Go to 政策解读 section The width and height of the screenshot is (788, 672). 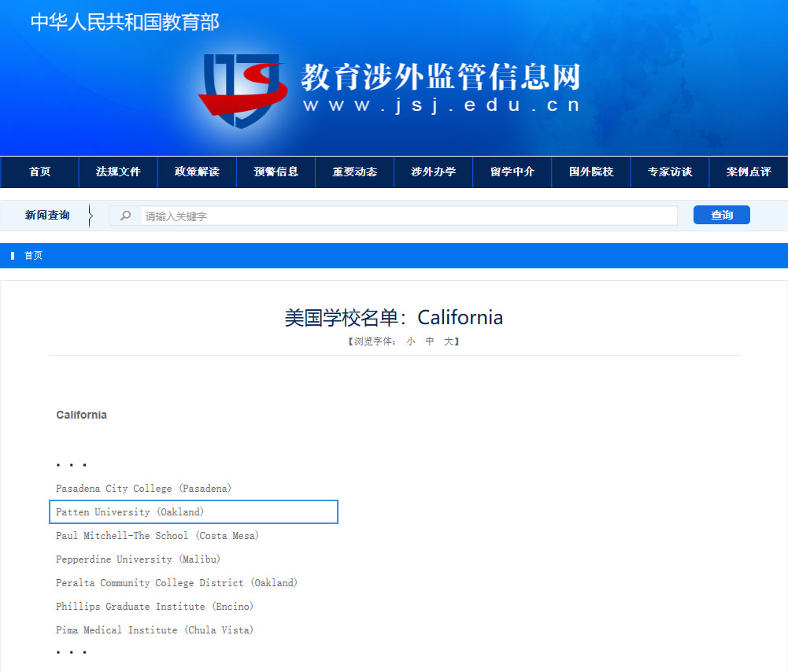pos(197,172)
